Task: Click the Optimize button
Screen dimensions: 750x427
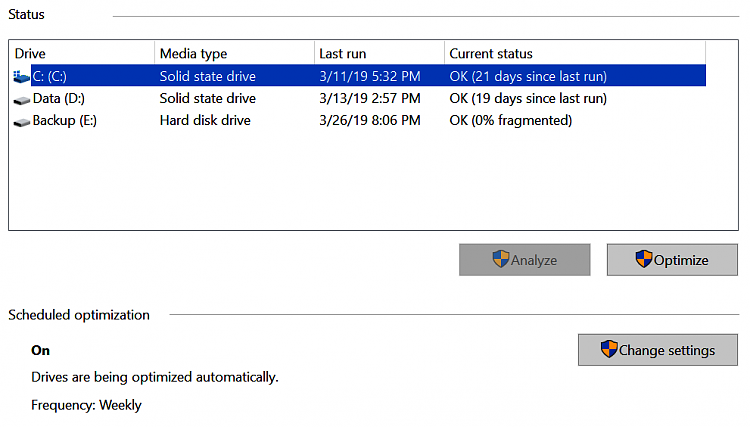Action: [x=672, y=260]
